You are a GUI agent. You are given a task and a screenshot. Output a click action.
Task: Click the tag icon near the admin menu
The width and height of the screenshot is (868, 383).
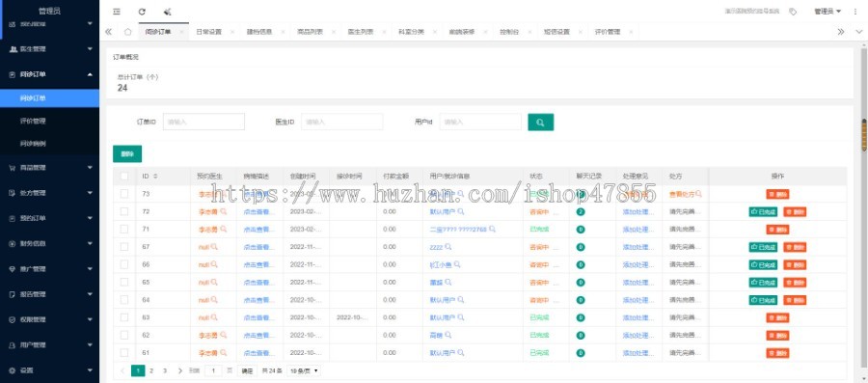(793, 11)
